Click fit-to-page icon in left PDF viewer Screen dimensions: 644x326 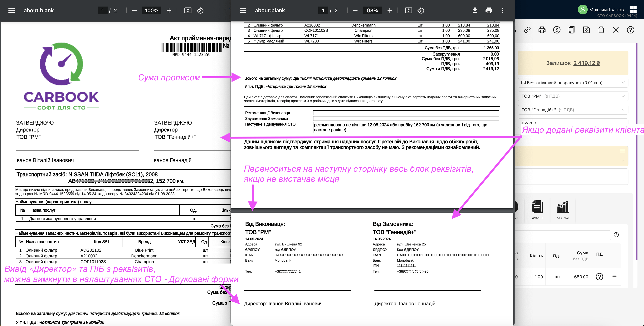tap(188, 10)
